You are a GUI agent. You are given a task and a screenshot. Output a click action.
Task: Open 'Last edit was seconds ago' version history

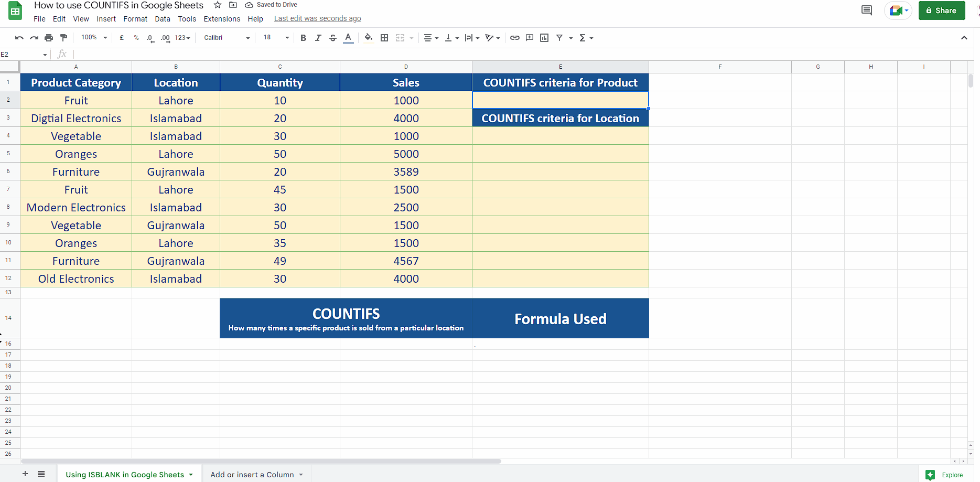317,18
